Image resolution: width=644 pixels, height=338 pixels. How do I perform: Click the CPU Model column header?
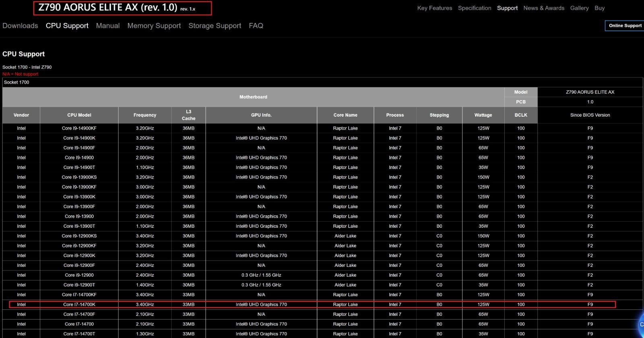click(x=79, y=115)
